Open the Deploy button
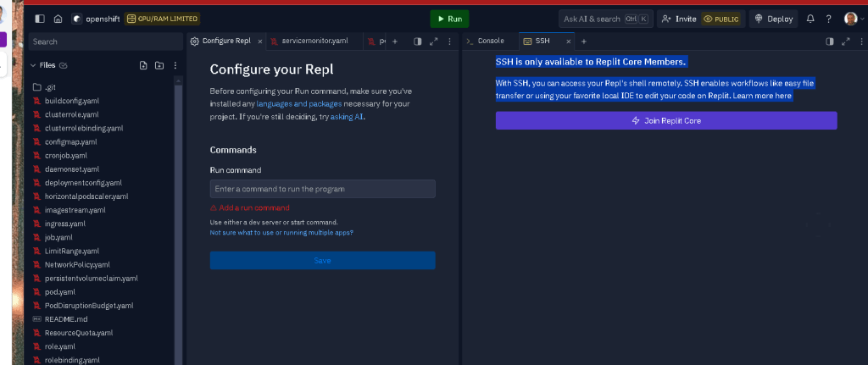This screenshot has height=365, width=868. tap(774, 19)
